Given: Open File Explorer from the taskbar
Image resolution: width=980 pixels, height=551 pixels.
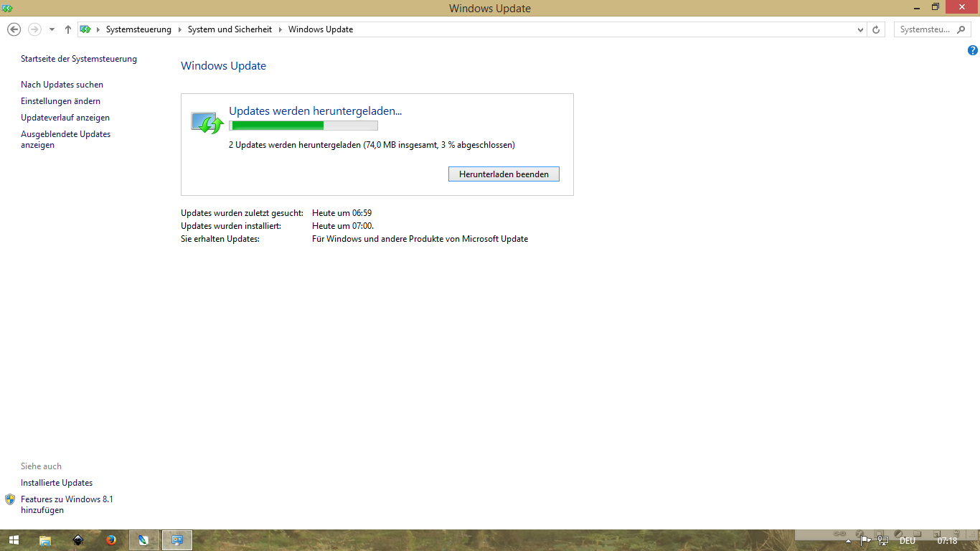Looking at the screenshot, I should click(x=44, y=540).
